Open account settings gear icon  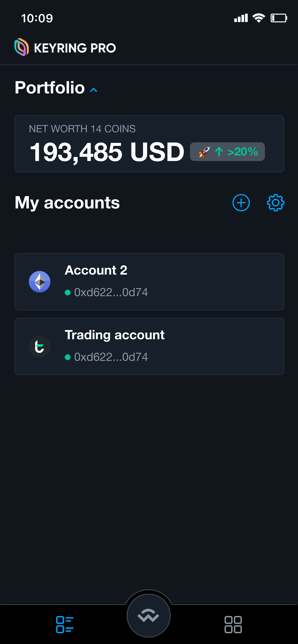pos(276,203)
